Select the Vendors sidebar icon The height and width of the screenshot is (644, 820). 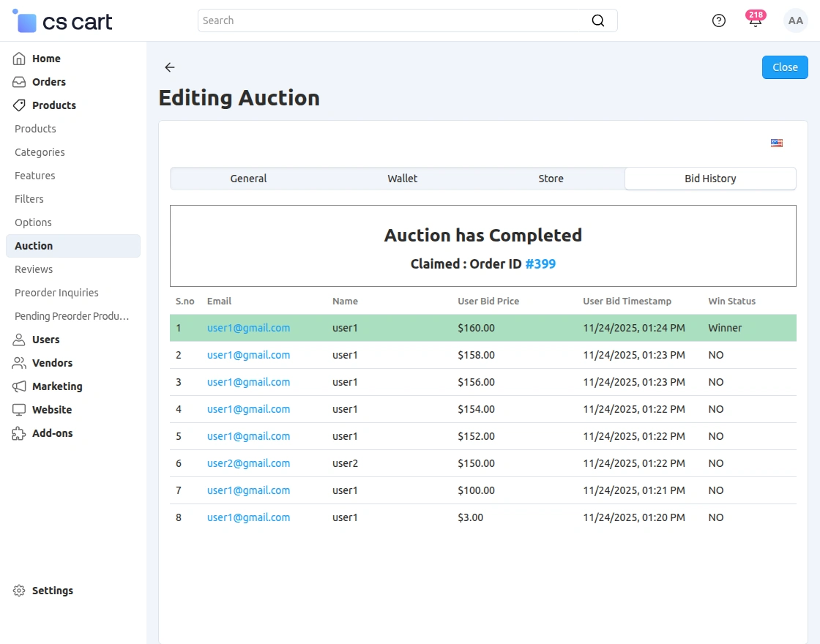coord(19,363)
